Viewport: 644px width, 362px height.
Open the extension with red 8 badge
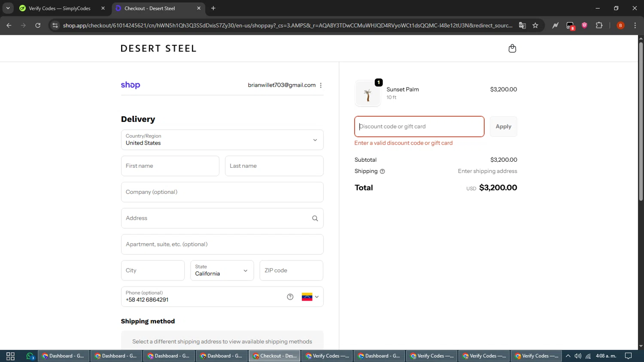point(570,26)
